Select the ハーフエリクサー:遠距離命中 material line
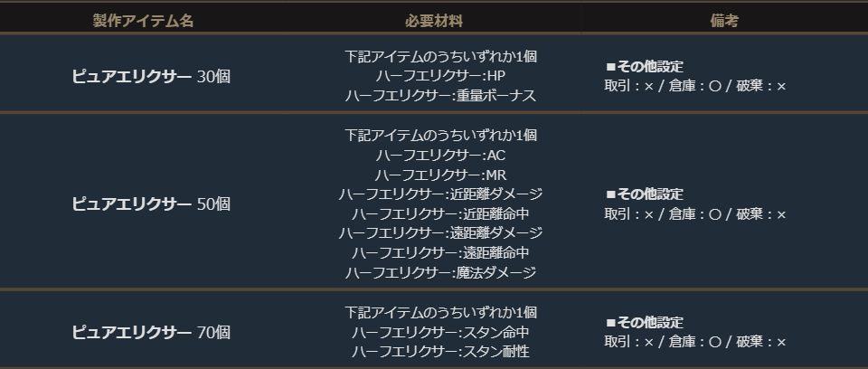 [440, 253]
